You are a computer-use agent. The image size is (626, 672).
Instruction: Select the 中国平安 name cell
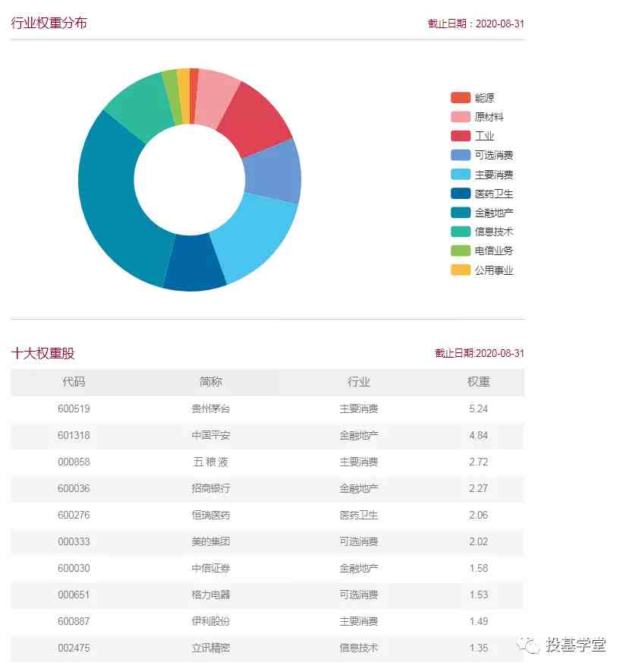coord(211,435)
